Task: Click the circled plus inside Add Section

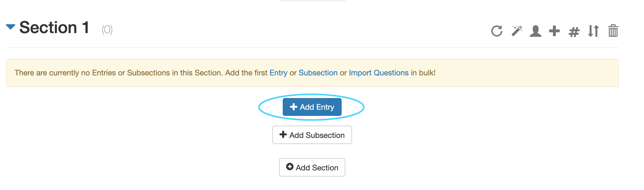Action: 290,166
